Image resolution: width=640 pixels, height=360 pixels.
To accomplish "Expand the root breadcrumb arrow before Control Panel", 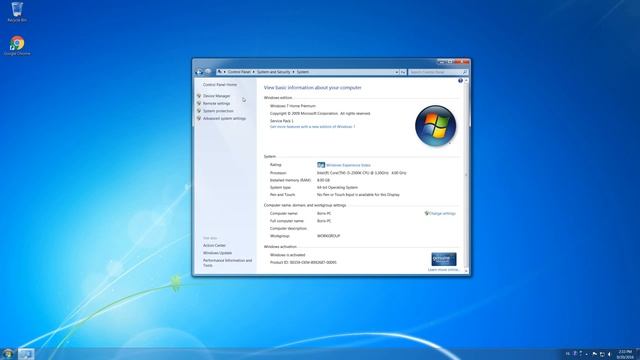I will click(x=224, y=72).
